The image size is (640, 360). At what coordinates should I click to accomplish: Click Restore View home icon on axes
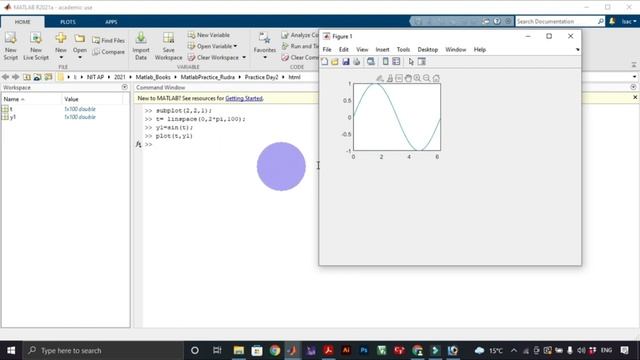point(436,78)
